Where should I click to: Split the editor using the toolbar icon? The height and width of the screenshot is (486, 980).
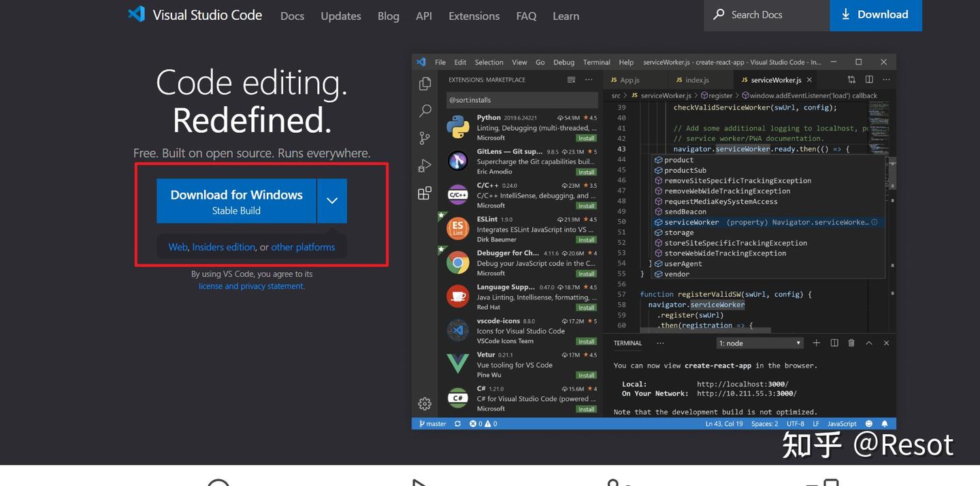pos(868,79)
